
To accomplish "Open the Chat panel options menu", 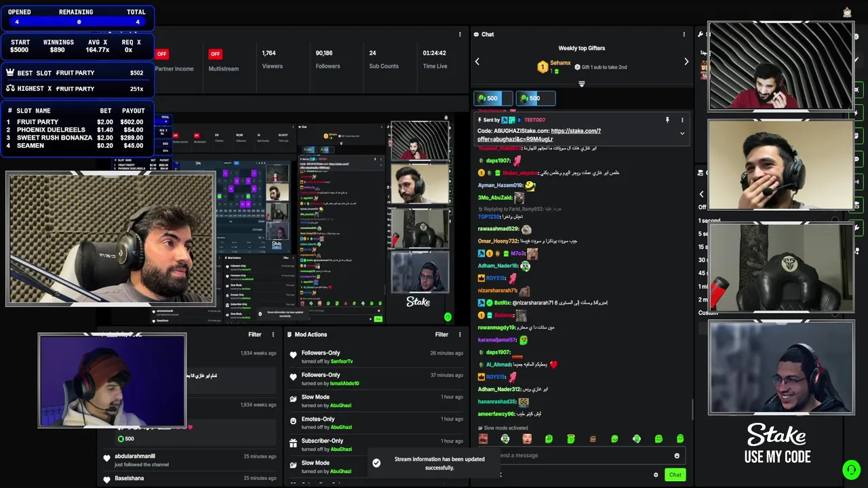I will (684, 35).
